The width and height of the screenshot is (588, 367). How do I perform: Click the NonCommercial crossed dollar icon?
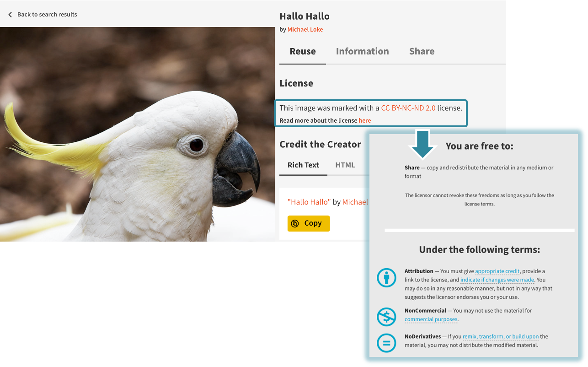386,316
